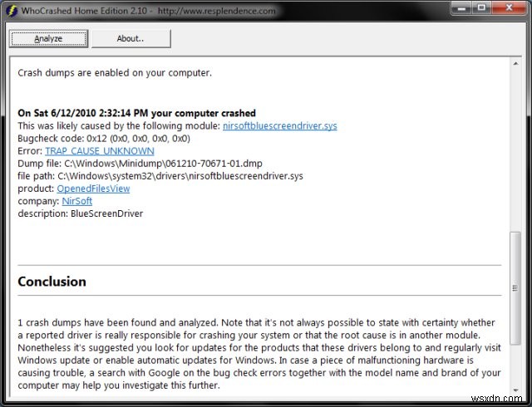Screen dimensions: 532x407
Task: Click 'Crash dumps are enabled' text
Action: point(115,73)
